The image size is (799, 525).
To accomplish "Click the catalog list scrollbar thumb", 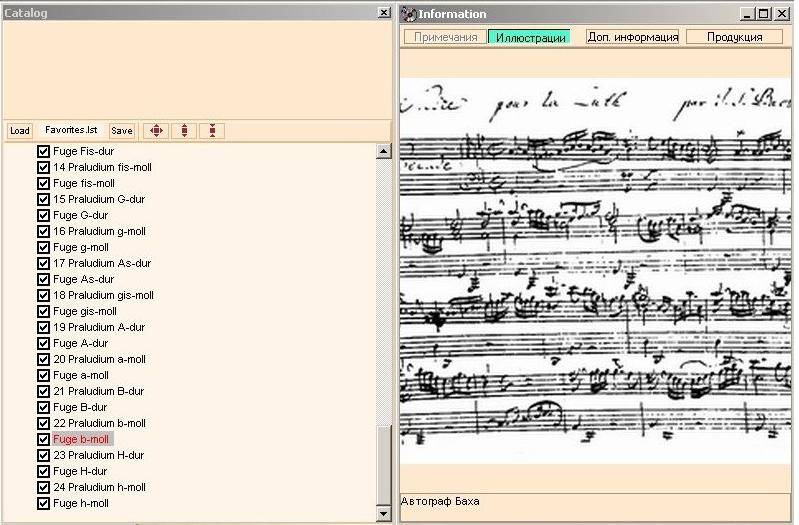I will pos(383,463).
